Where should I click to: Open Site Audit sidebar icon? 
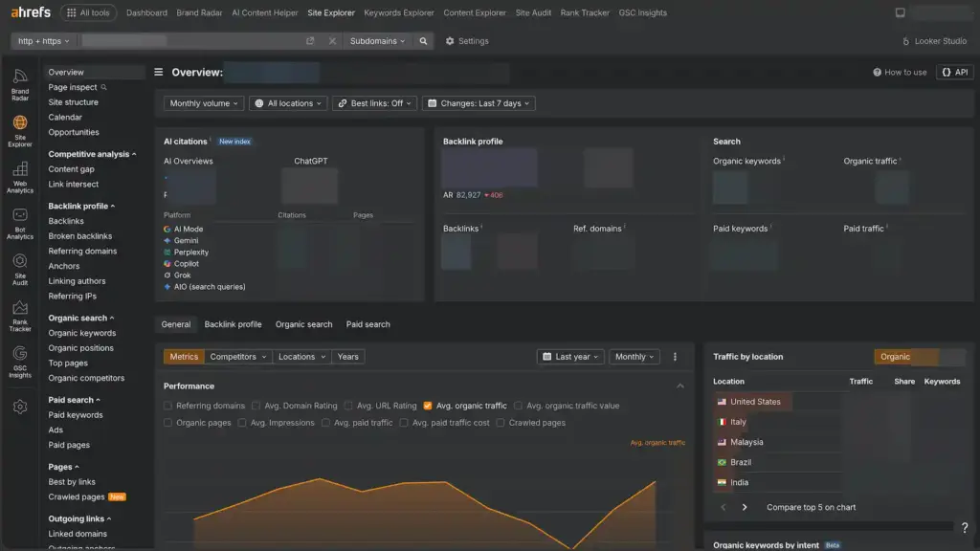[x=20, y=270]
